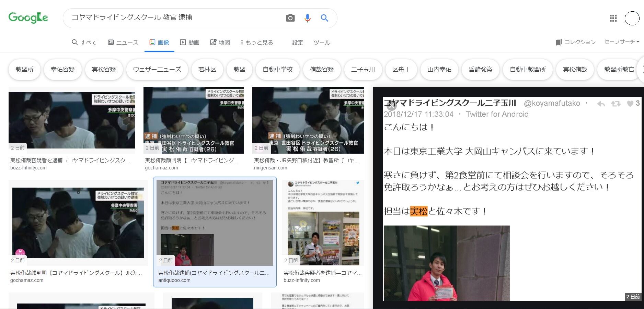Filter by the 実松侑哉 chip

click(x=575, y=70)
